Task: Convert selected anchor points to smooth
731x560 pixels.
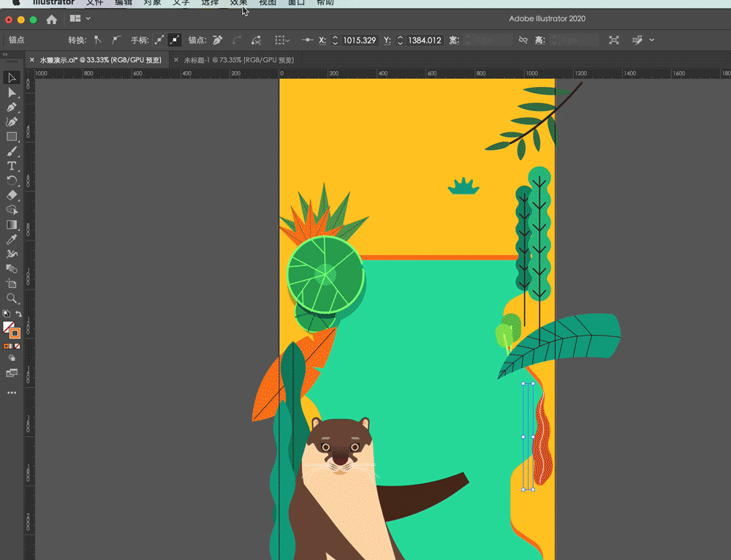Action: pos(116,40)
